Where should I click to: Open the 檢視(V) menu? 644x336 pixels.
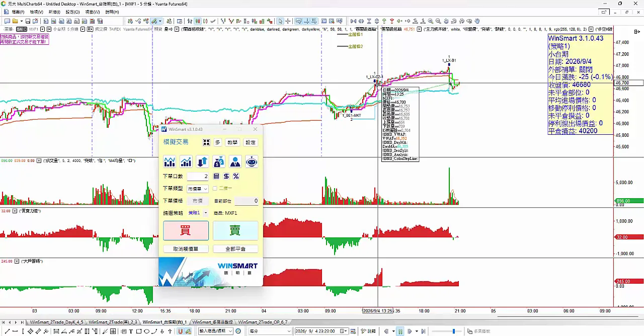[x=37, y=12]
